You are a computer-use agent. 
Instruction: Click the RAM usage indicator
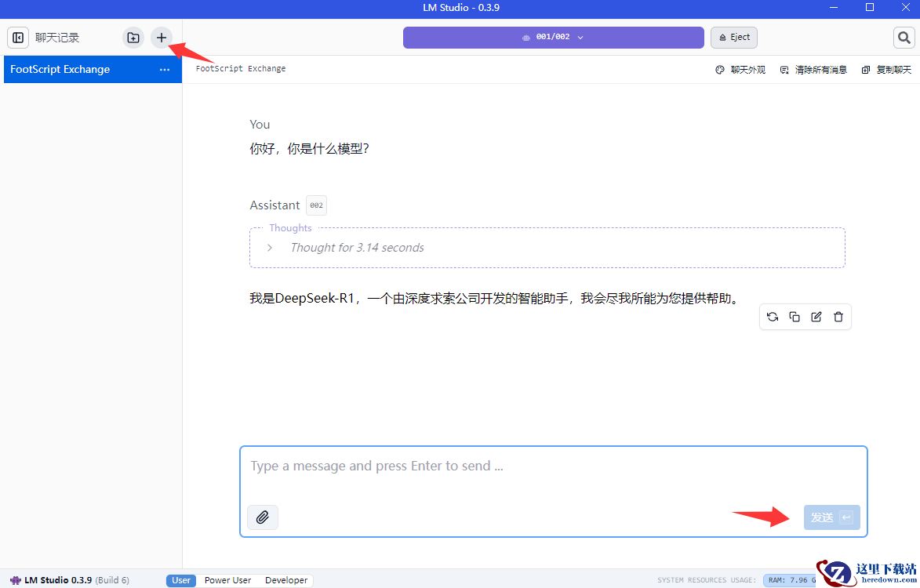click(x=791, y=580)
